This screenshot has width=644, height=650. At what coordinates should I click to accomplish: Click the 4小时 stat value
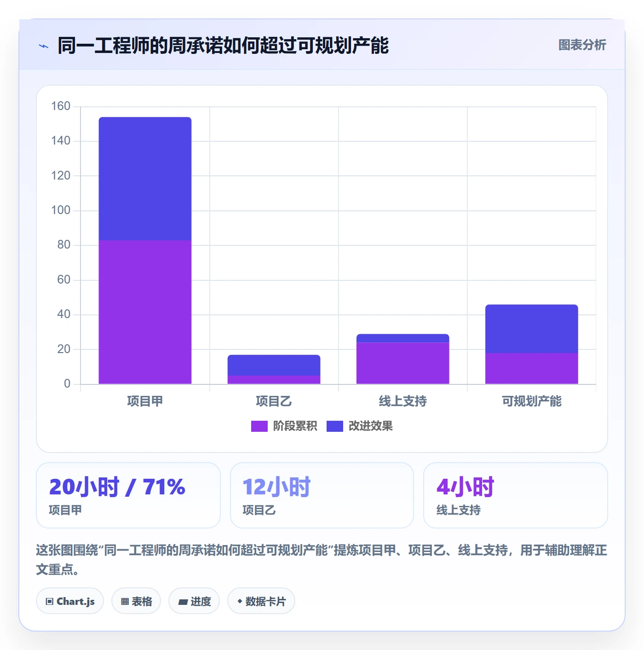pyautogui.click(x=465, y=487)
